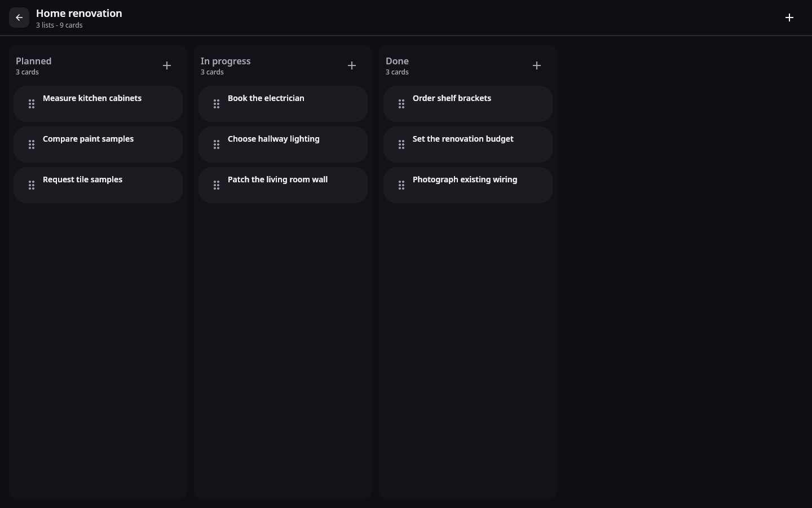The image size is (812, 508).
Task: Open the Set the renovation budget card
Action: (x=468, y=144)
